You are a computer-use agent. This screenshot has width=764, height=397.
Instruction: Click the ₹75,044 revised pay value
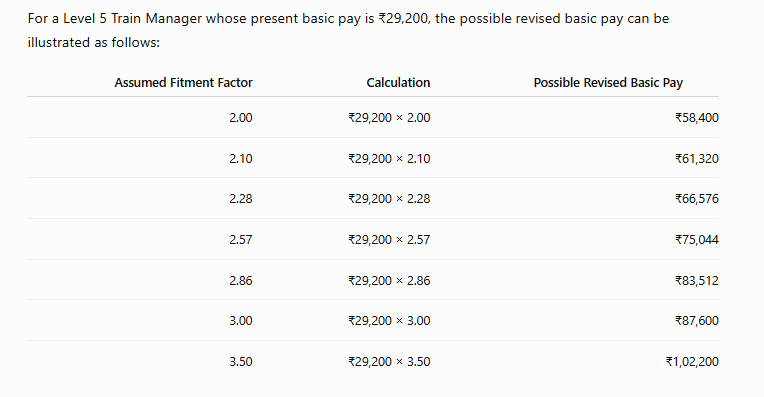(x=697, y=240)
